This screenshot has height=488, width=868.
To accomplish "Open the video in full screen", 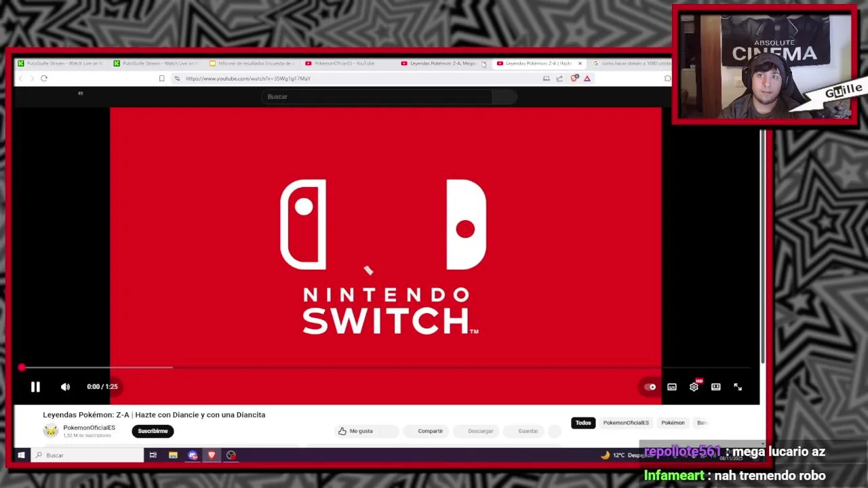I will pyautogui.click(x=738, y=387).
